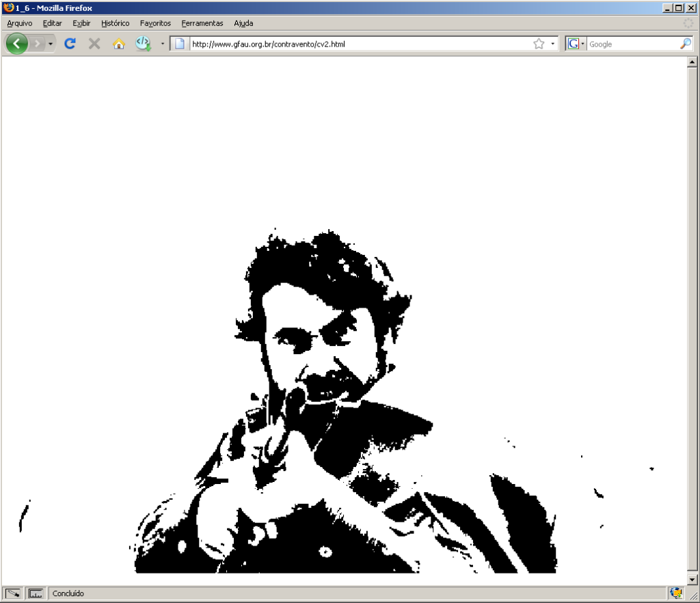Click the ruler icon in the status bar
Screen dimensions: 700x603
pyautogui.click(x=36, y=593)
